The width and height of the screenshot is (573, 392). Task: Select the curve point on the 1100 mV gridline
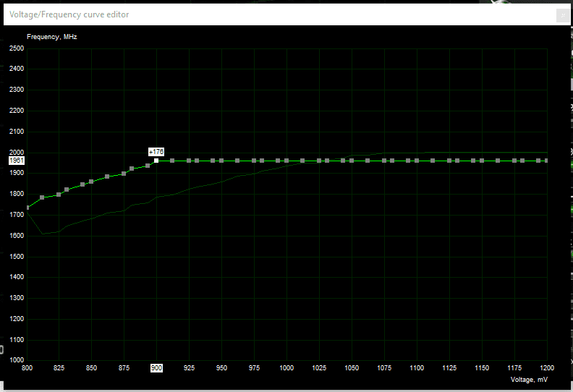click(417, 161)
